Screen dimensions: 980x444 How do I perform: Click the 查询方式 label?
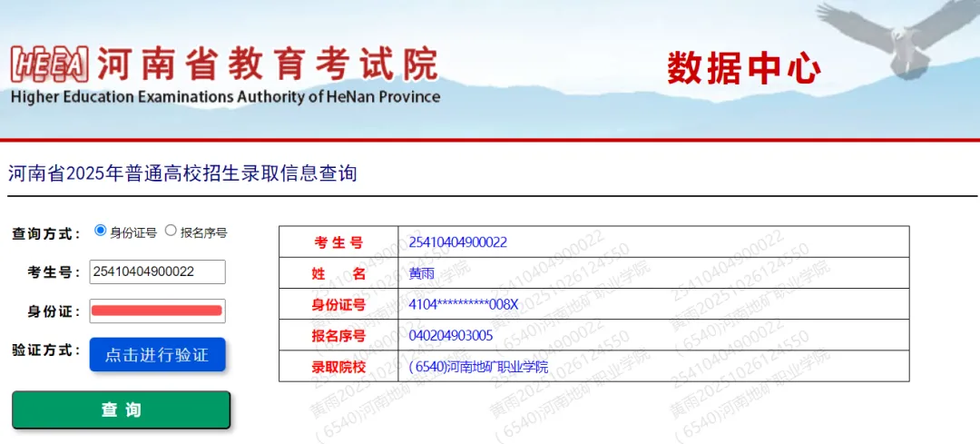pyautogui.click(x=46, y=234)
